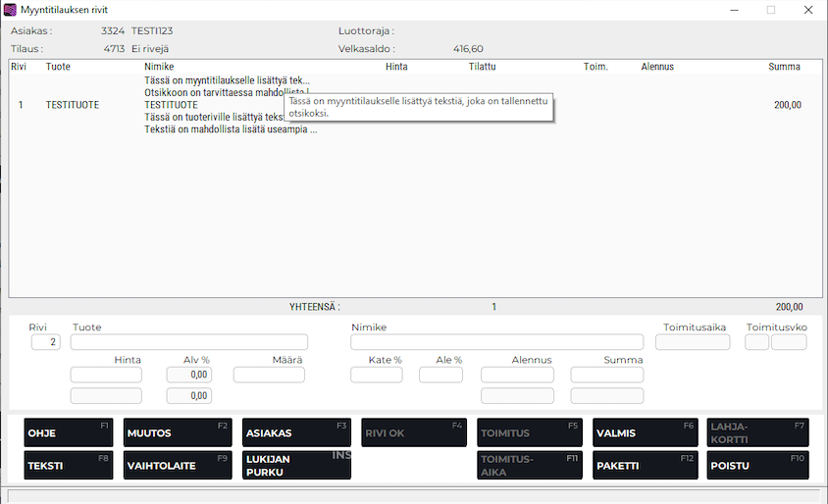The width and height of the screenshot is (828, 504).
Task: Open the ASIAKAS F3 customer button
Action: (x=295, y=432)
